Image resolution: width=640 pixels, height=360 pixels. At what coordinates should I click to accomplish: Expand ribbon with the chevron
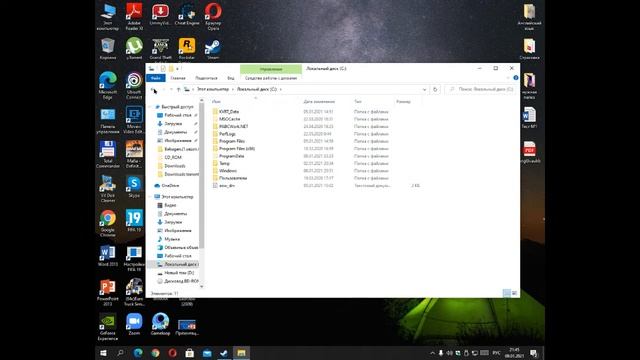click(508, 78)
